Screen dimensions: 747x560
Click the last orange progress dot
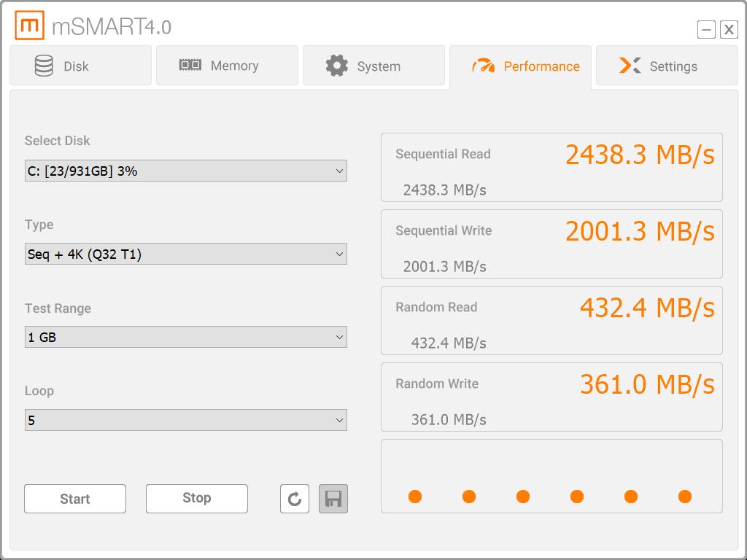pyautogui.click(x=685, y=497)
